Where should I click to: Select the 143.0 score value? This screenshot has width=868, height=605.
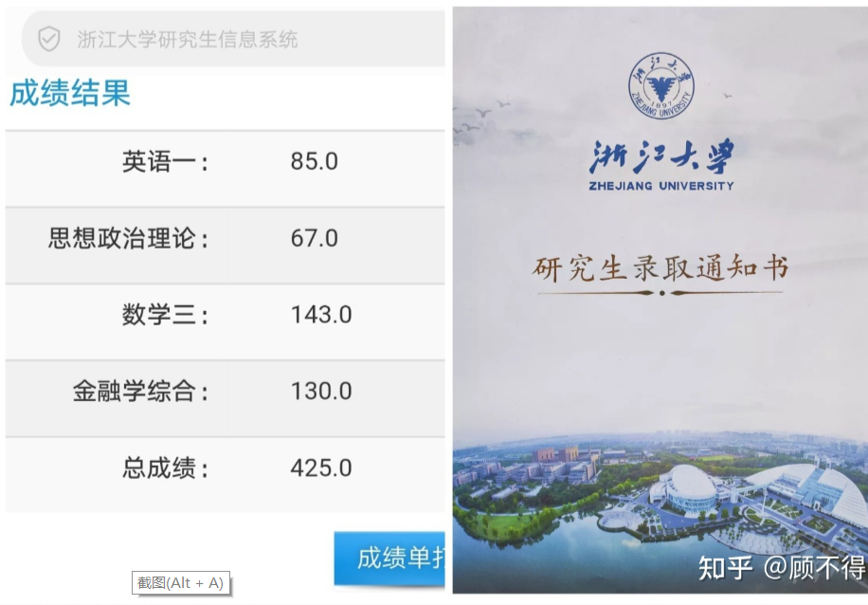click(321, 315)
